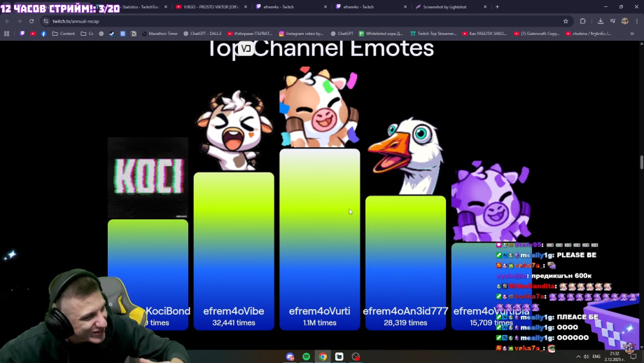644x363 pixels.
Task: Open the Notion bookmark icon
Action: 134,34
